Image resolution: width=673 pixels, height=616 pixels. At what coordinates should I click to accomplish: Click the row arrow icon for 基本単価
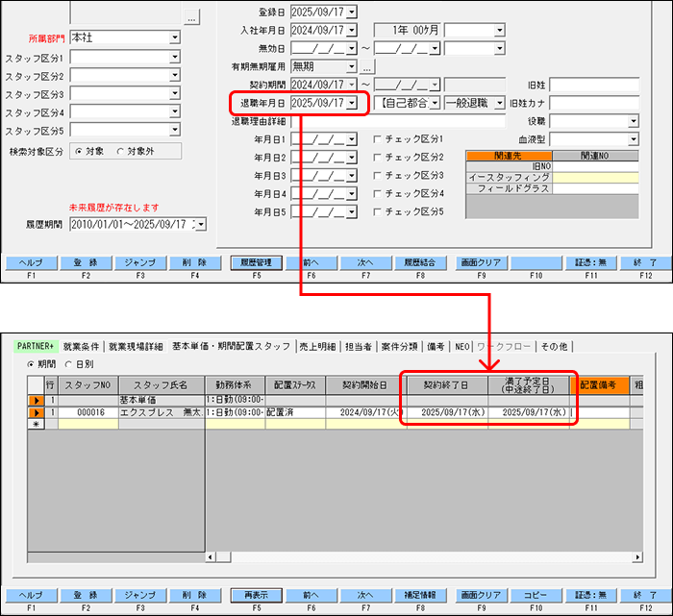tap(37, 401)
